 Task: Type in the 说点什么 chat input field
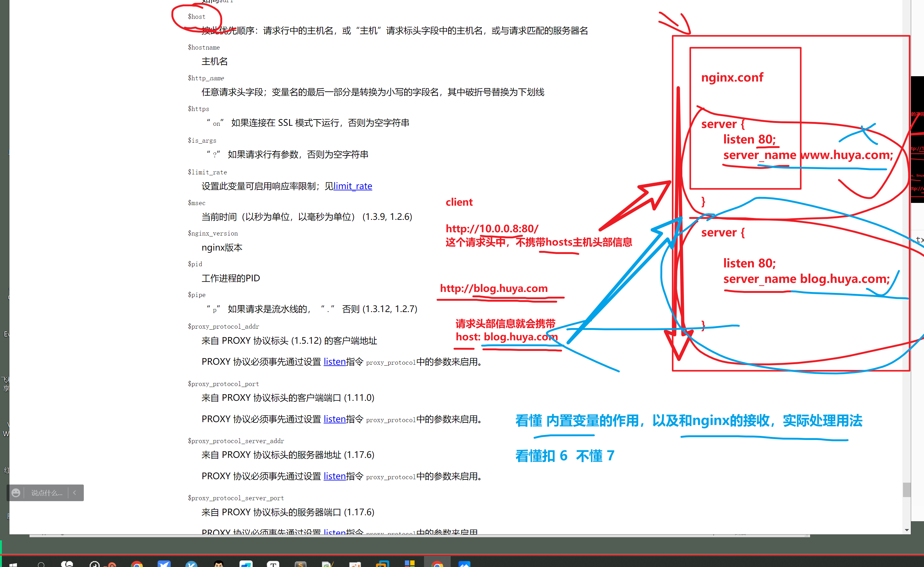pos(46,493)
